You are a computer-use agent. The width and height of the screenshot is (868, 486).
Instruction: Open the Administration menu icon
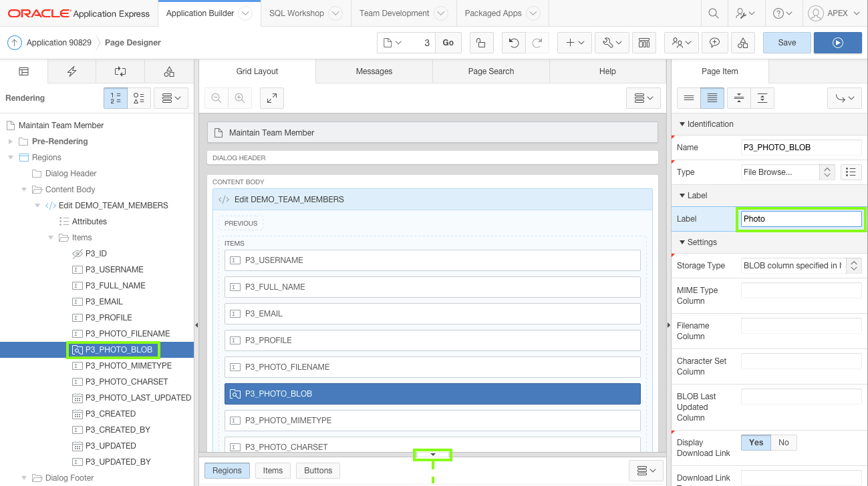(x=746, y=13)
